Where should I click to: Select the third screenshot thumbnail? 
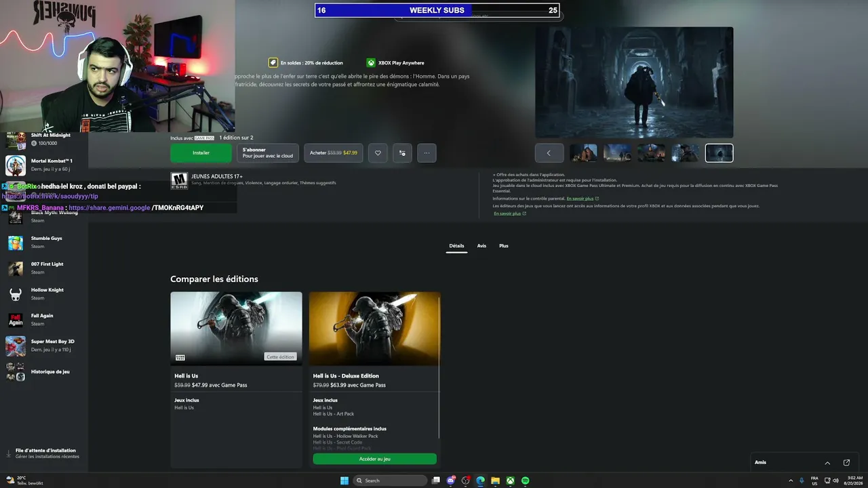(x=652, y=153)
